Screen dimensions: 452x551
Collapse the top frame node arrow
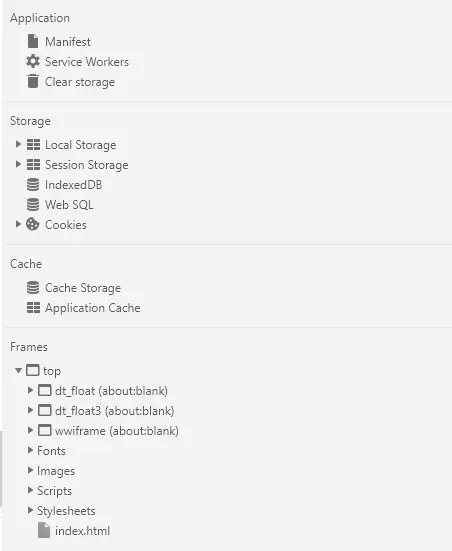[19, 370]
